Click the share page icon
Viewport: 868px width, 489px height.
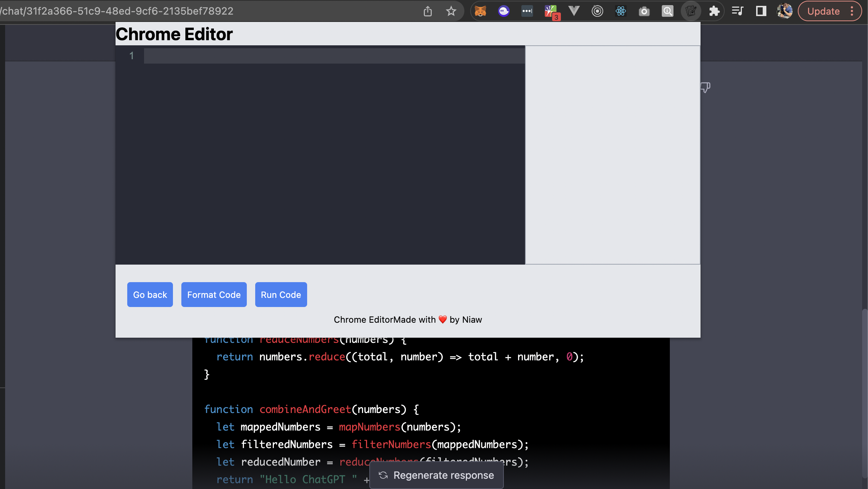click(428, 11)
